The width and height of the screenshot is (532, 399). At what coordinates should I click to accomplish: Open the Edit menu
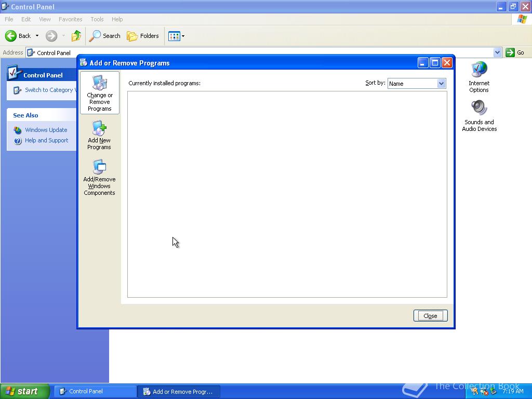[x=26, y=19]
